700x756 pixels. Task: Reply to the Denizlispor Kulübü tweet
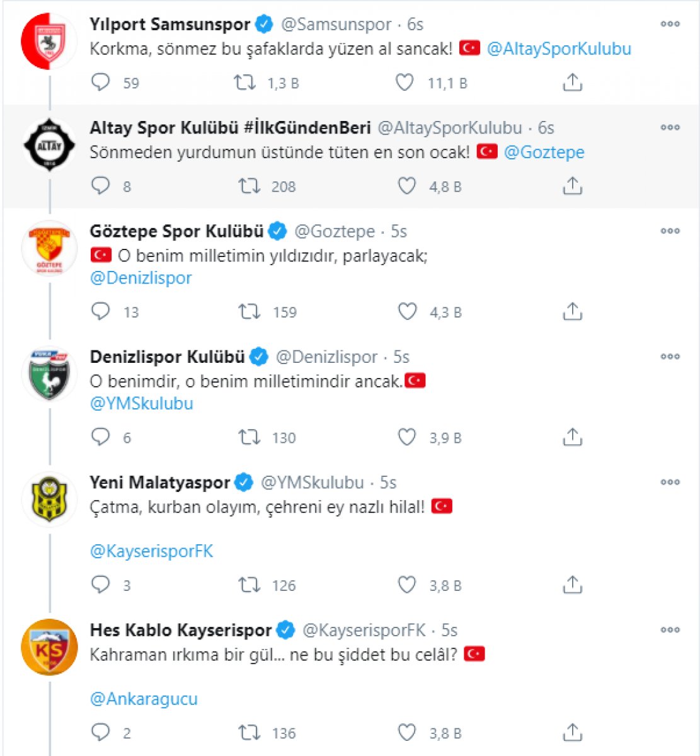click(x=101, y=437)
